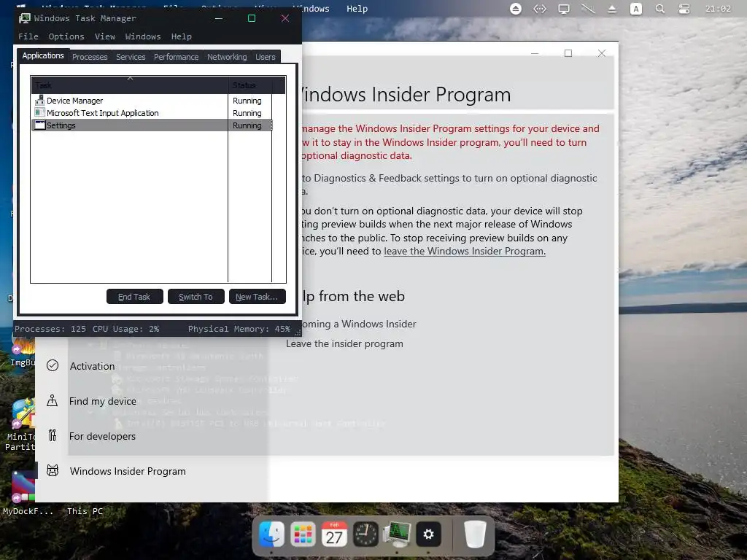
Task: Click the Switch To button
Action: coord(196,296)
